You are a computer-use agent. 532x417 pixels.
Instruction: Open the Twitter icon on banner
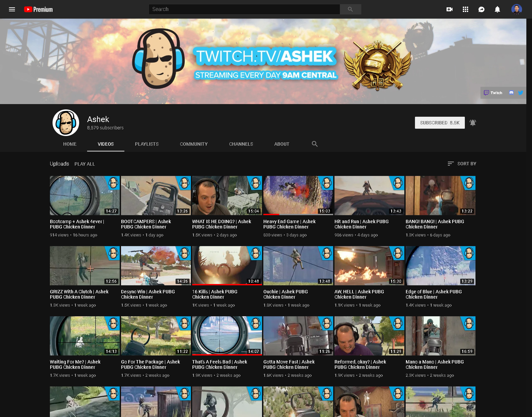coord(521,93)
